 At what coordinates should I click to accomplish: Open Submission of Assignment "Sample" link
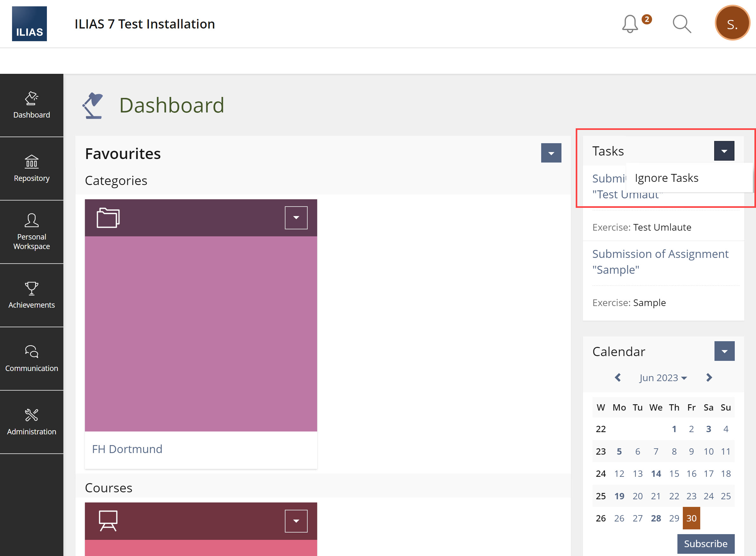pyautogui.click(x=660, y=261)
